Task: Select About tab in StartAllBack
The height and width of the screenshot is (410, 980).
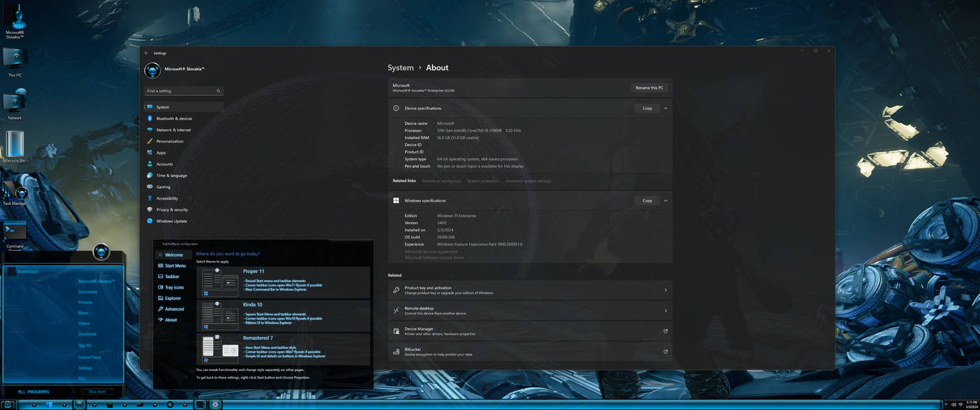Action: (x=174, y=320)
